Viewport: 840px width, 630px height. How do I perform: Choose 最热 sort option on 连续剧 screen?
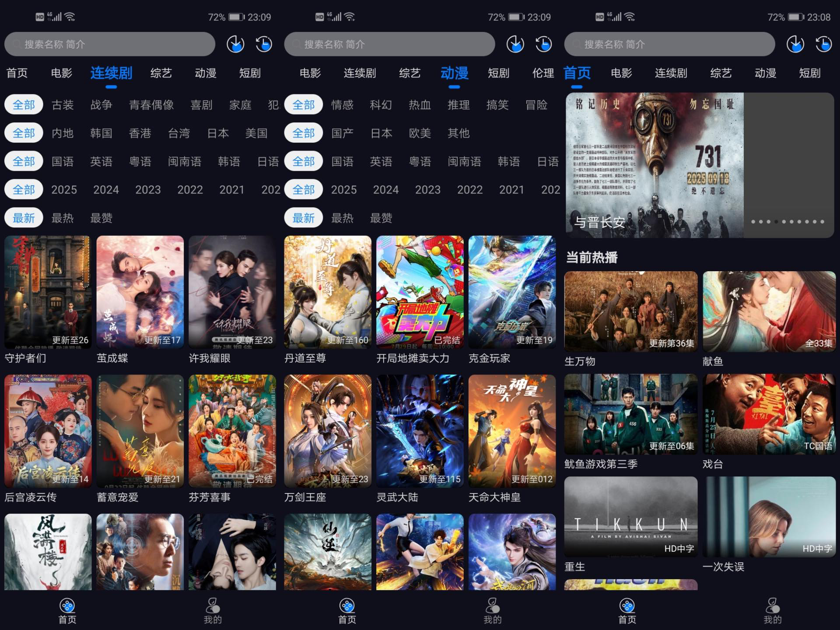(63, 218)
